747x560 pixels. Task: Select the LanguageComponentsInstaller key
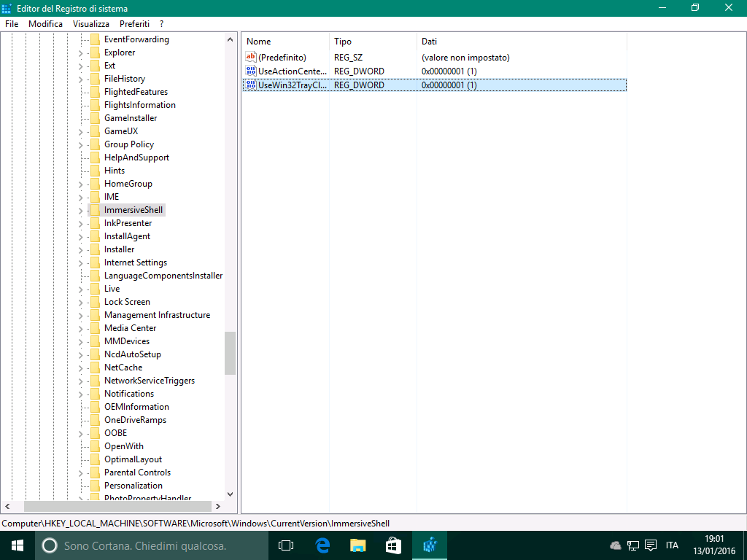point(163,276)
